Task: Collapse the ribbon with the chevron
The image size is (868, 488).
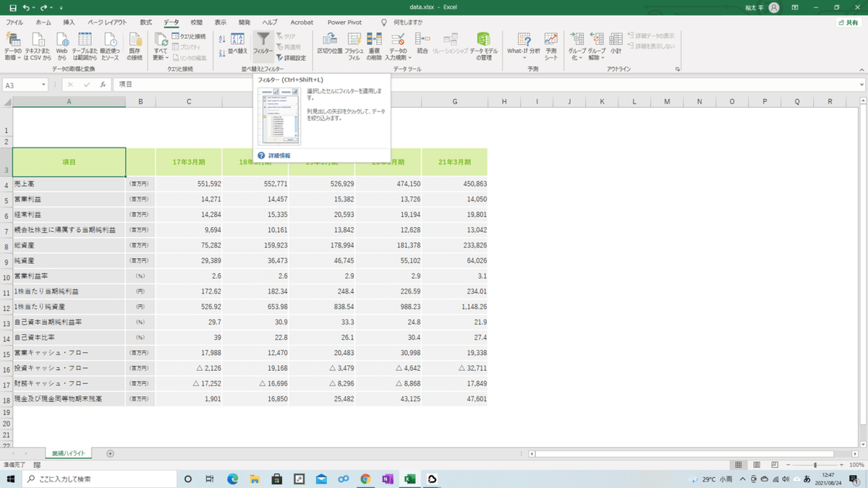Action: tap(861, 69)
